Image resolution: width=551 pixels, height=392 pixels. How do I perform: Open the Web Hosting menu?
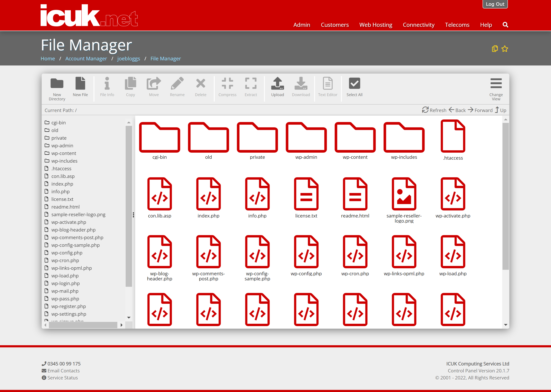point(376,25)
